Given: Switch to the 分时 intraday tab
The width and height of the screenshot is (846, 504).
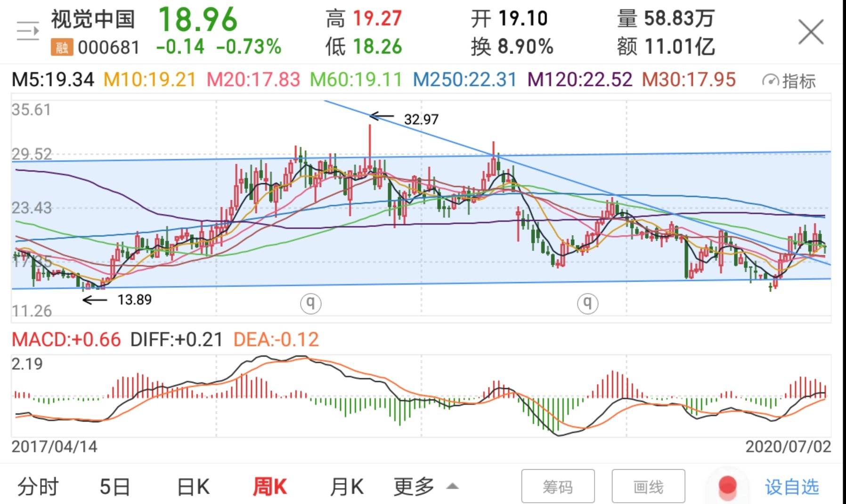Looking at the screenshot, I should click(x=38, y=487).
